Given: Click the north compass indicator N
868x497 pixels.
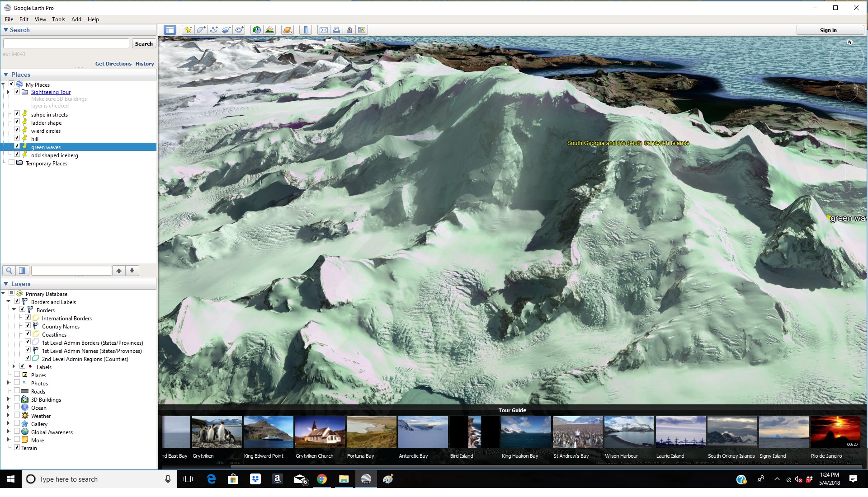Looking at the screenshot, I should pyautogui.click(x=849, y=42).
